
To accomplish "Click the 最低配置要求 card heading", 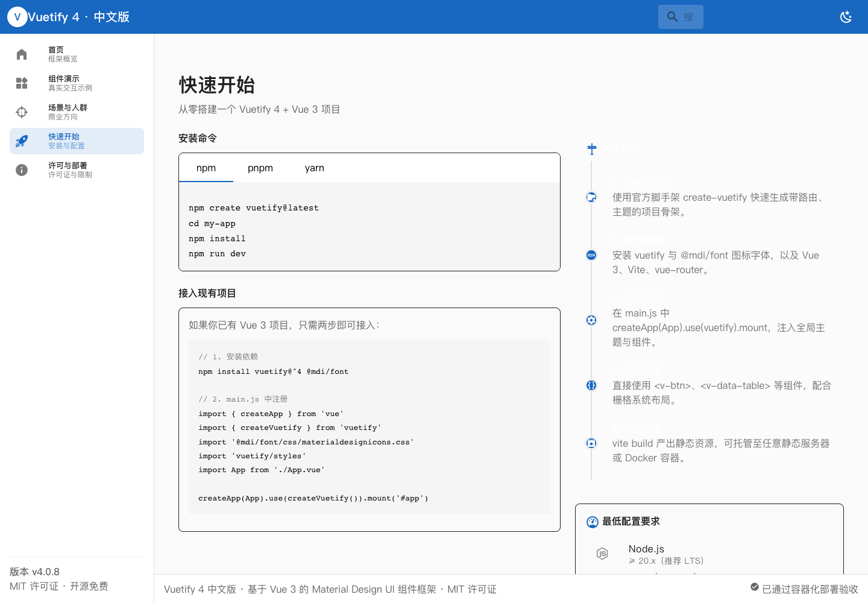I will pyautogui.click(x=631, y=521).
